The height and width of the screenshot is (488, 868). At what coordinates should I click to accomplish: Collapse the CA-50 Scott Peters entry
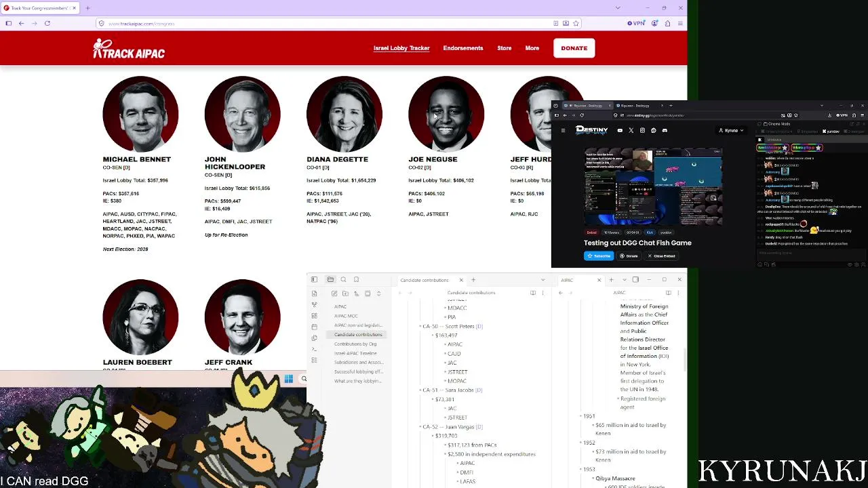click(420, 326)
